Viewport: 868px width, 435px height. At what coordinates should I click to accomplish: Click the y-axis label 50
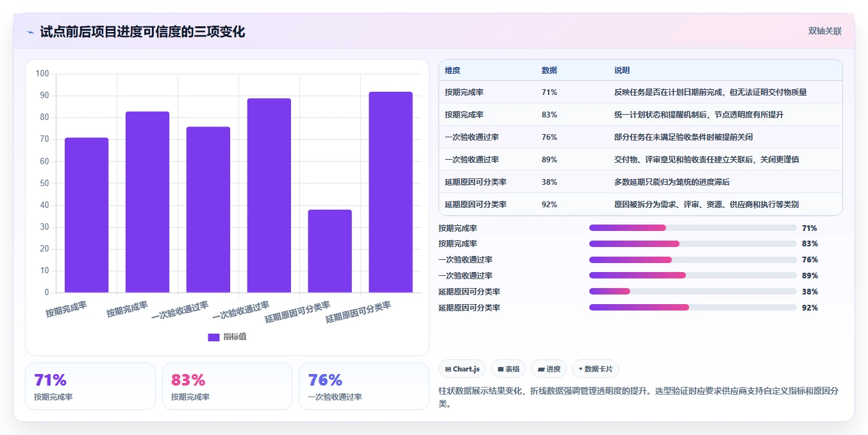click(44, 183)
